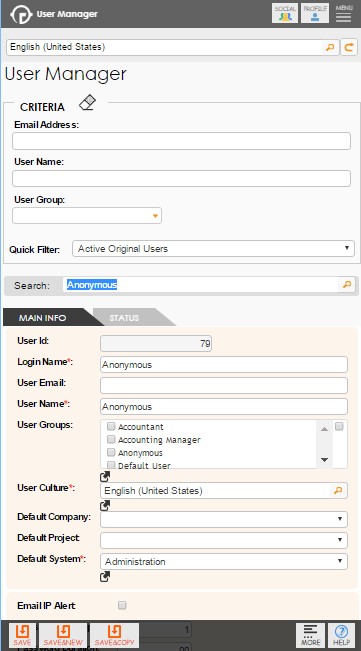361x651 pixels.
Task: Click the User Name criteria field
Action: [x=181, y=179]
